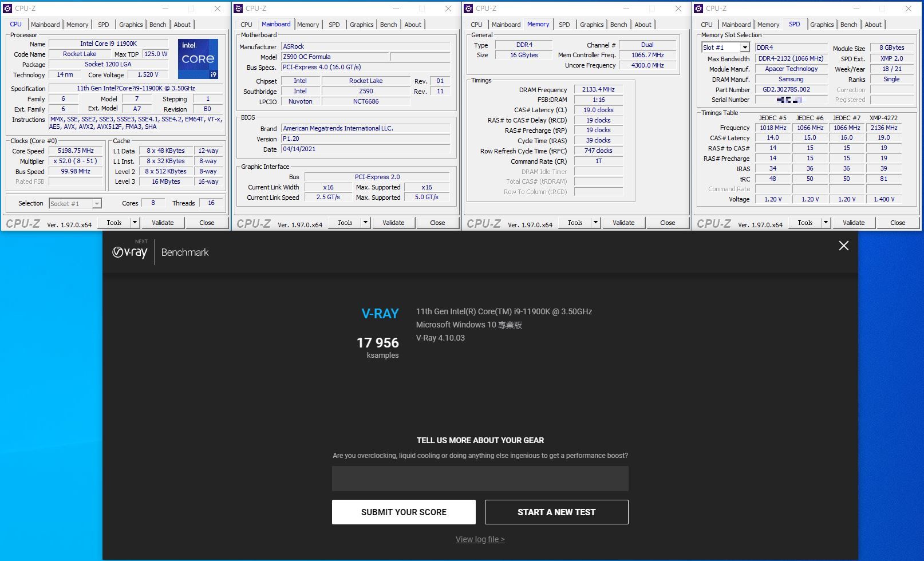Click the Close button in the Mainboard window

click(x=437, y=223)
